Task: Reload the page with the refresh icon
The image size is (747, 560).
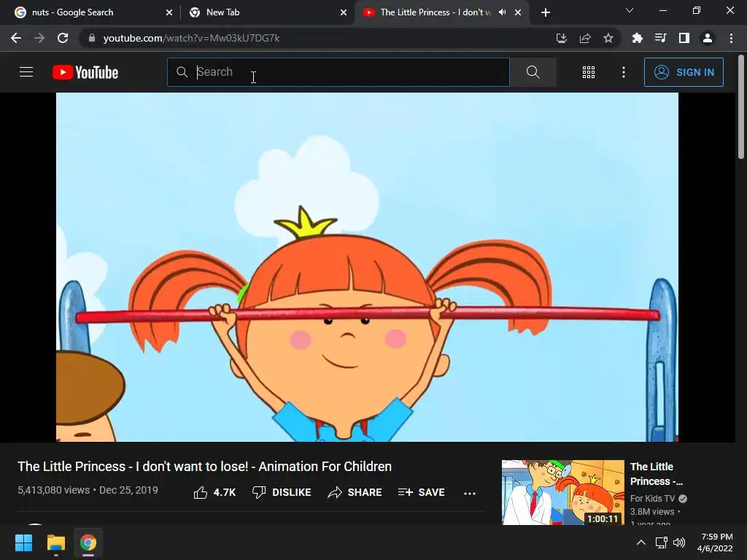Action: click(63, 38)
